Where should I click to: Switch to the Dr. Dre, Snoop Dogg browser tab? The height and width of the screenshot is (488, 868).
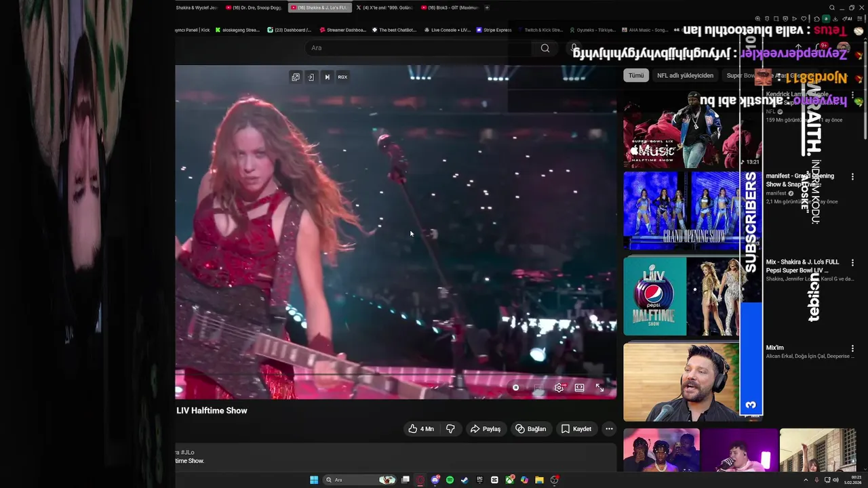(254, 7)
